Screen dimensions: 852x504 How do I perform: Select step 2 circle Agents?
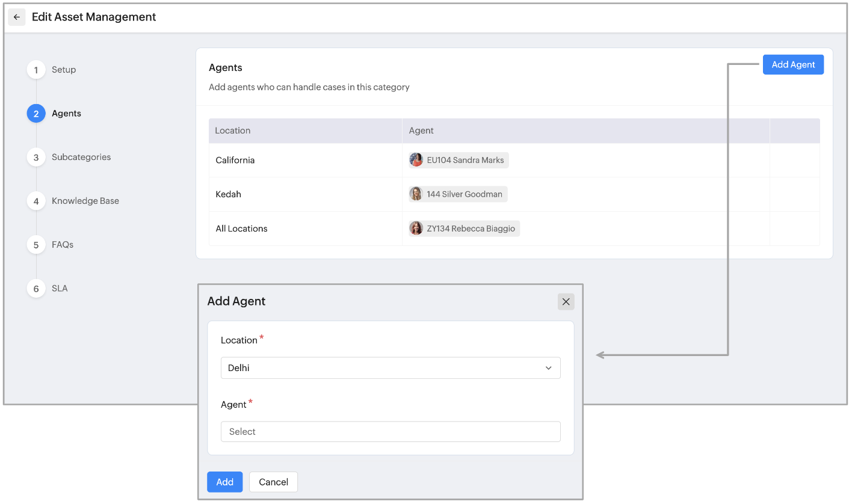[36, 114]
